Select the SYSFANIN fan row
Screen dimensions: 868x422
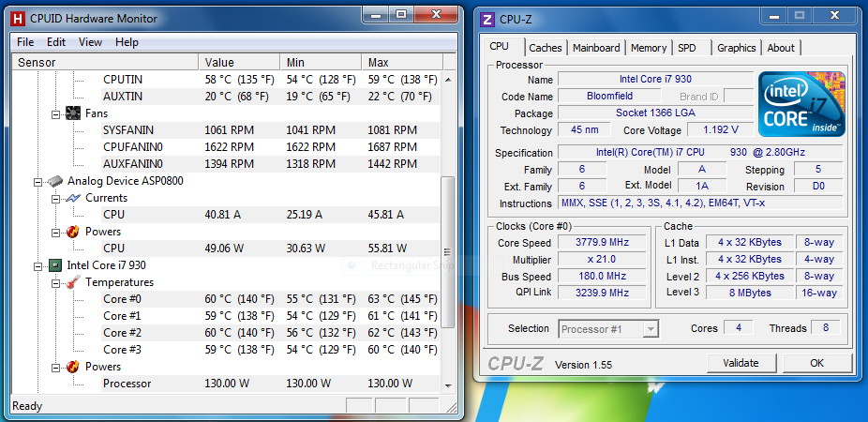[x=271, y=130]
